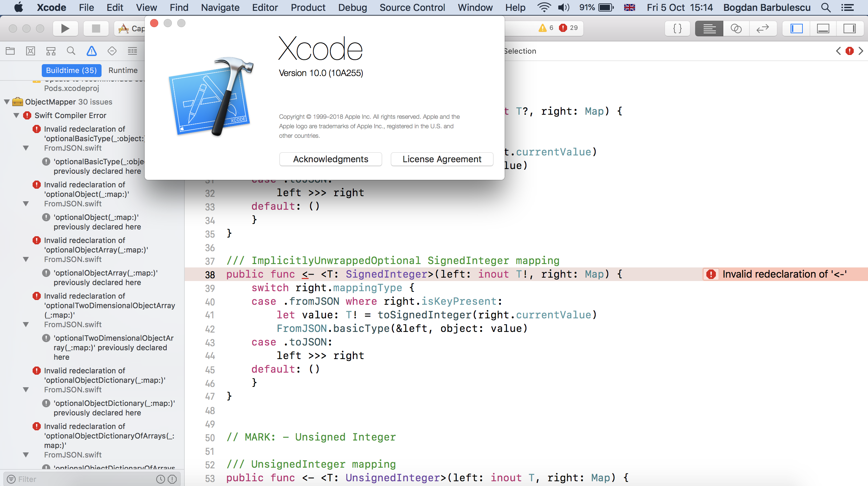Screen dimensions: 868x486
Task: Run the project with the Play button
Action: click(x=65, y=29)
